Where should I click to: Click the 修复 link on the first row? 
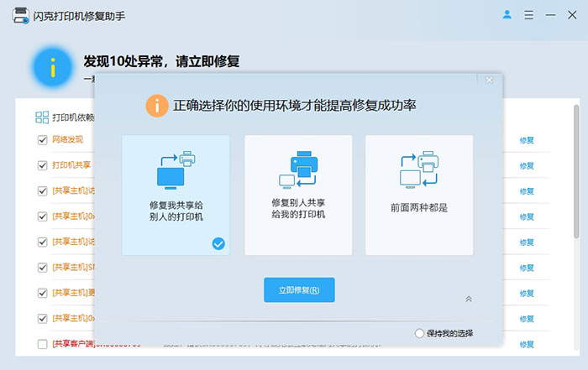(527, 140)
